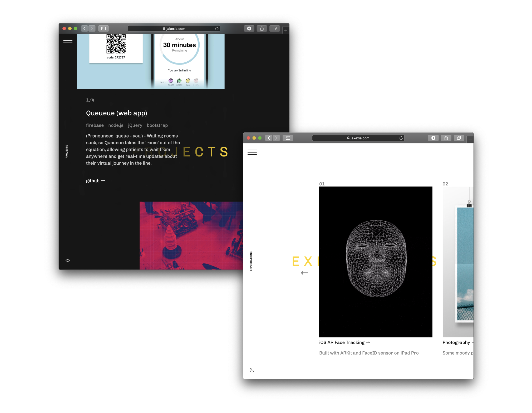Open the sidebar icon in the back Safari window
532x413 pixels.
(104, 28)
